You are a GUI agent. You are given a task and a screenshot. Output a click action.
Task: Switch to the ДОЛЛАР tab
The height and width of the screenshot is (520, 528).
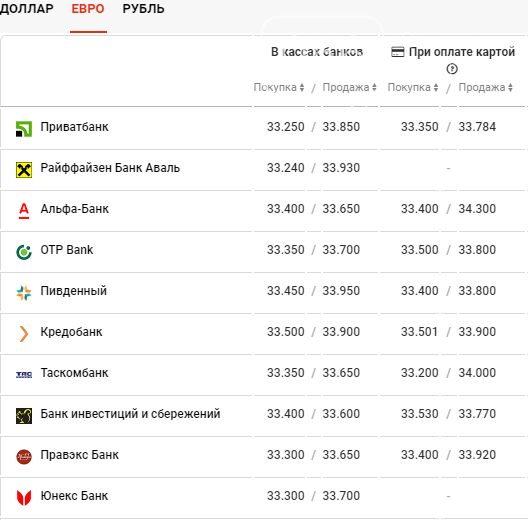(27, 8)
